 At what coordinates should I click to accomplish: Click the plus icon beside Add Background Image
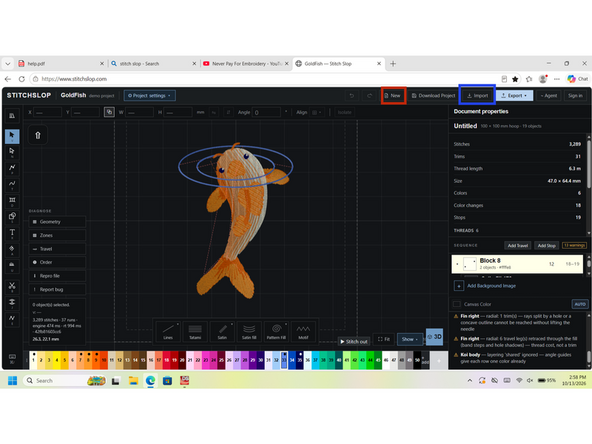(459, 286)
